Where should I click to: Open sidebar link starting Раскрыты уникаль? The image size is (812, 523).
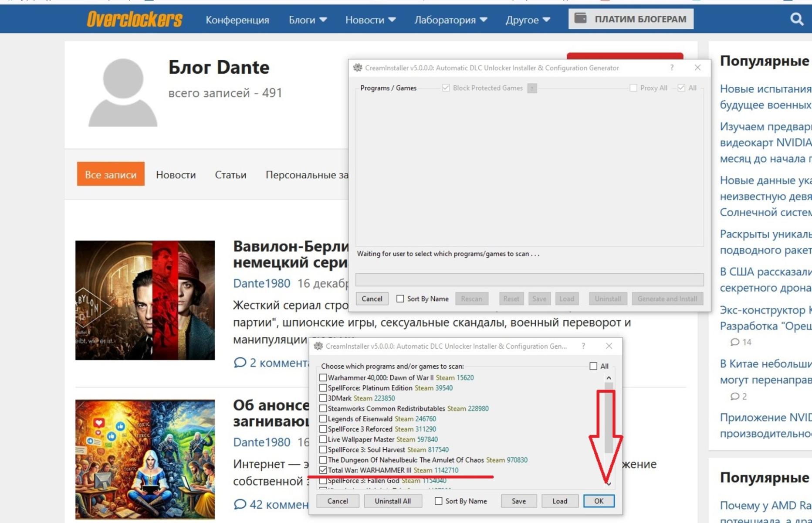[766, 242]
